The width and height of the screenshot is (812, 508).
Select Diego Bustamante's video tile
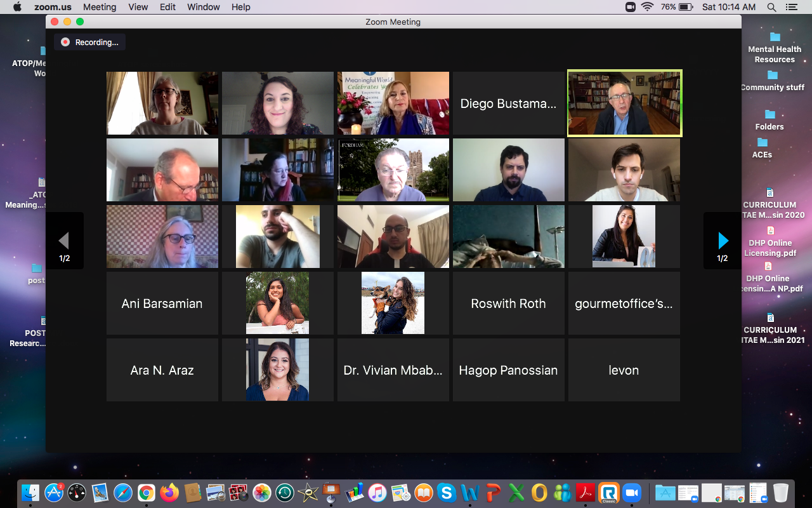tap(508, 104)
